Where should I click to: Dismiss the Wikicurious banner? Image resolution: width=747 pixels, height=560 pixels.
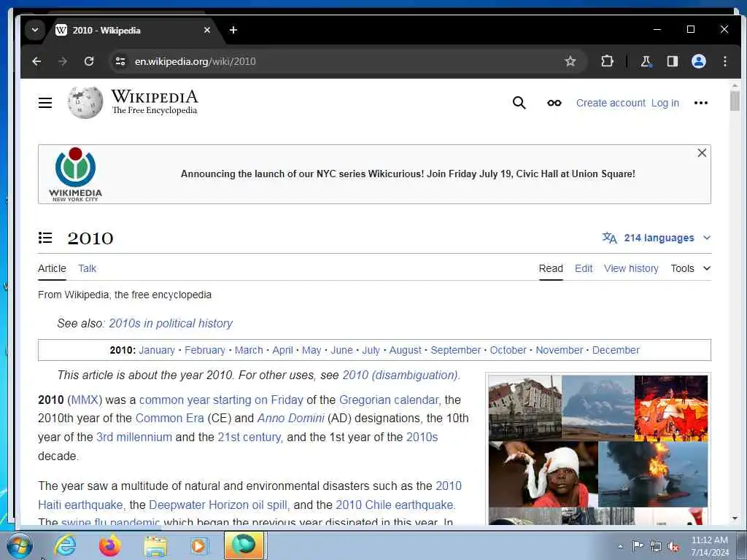coord(702,153)
